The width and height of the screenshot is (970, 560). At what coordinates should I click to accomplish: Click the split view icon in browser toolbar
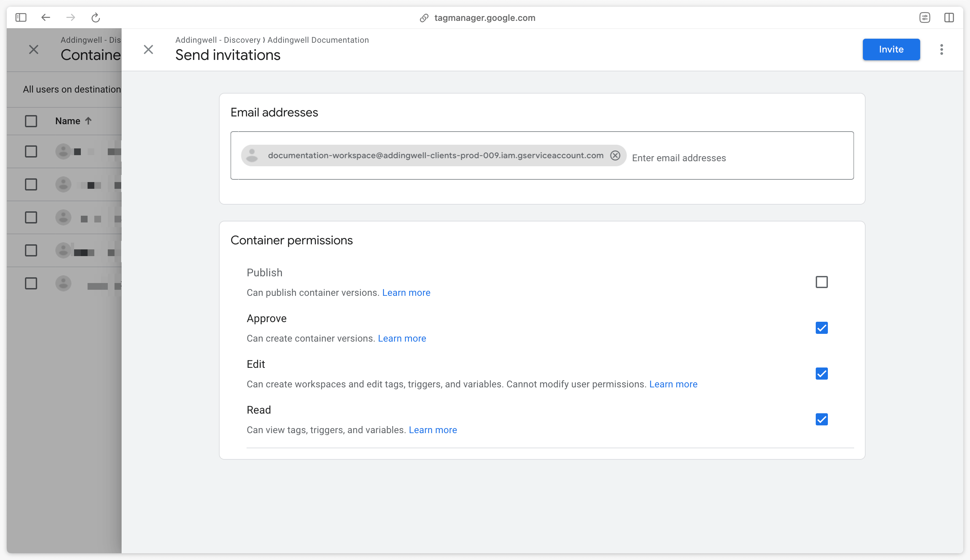[x=949, y=17]
